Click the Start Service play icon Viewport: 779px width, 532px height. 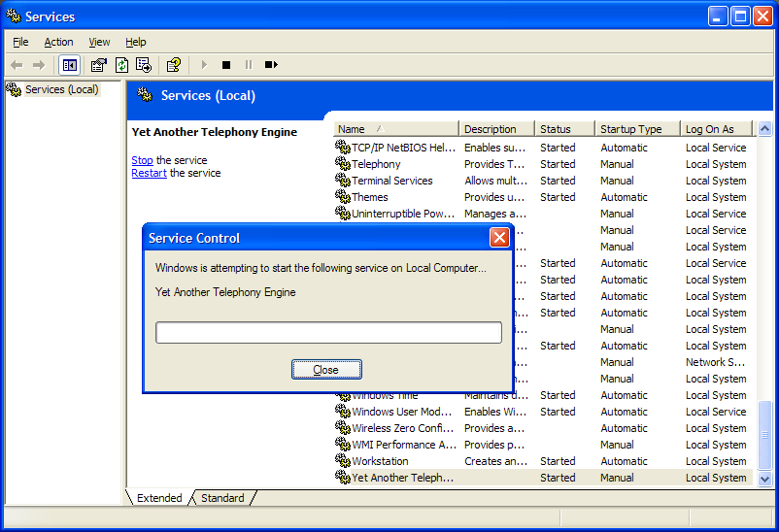click(204, 65)
